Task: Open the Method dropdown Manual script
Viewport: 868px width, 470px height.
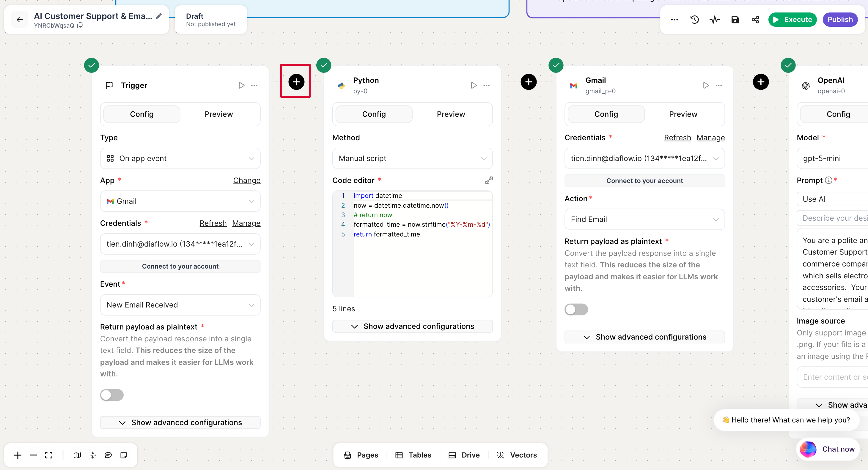Action: (x=412, y=158)
